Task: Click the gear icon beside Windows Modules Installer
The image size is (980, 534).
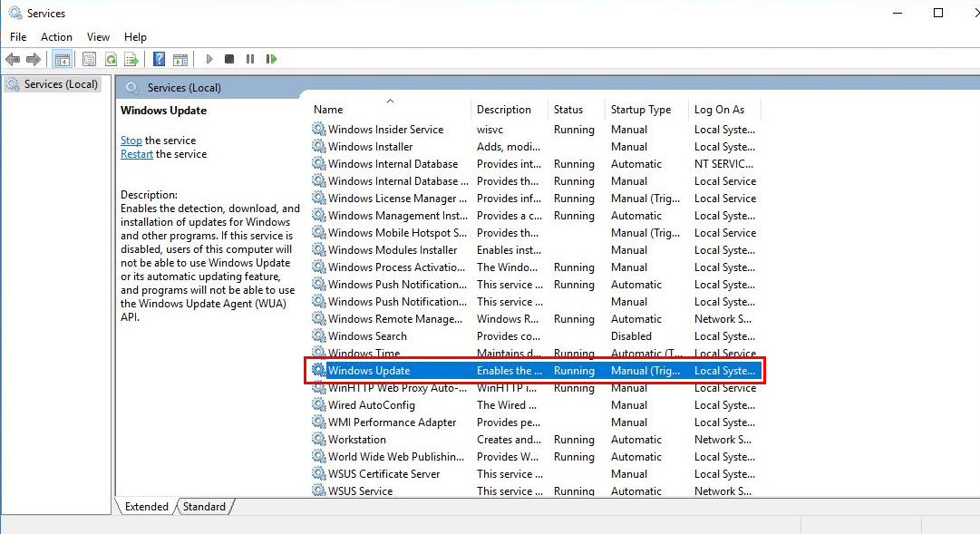Action: (319, 249)
